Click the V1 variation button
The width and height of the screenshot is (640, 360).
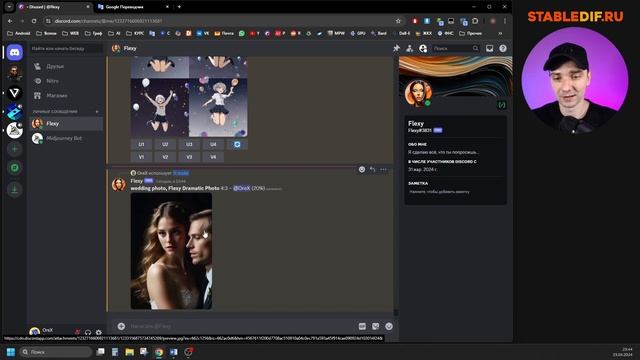(141, 157)
